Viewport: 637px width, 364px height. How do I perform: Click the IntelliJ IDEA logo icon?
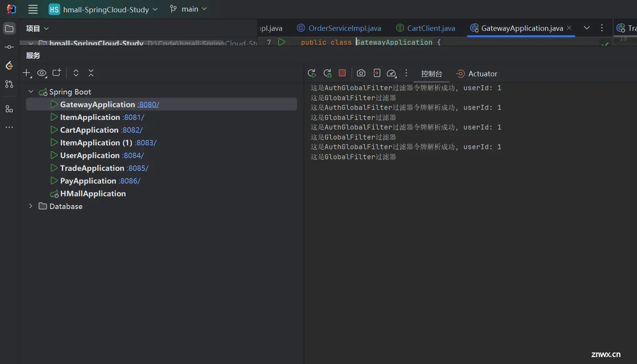12,9
